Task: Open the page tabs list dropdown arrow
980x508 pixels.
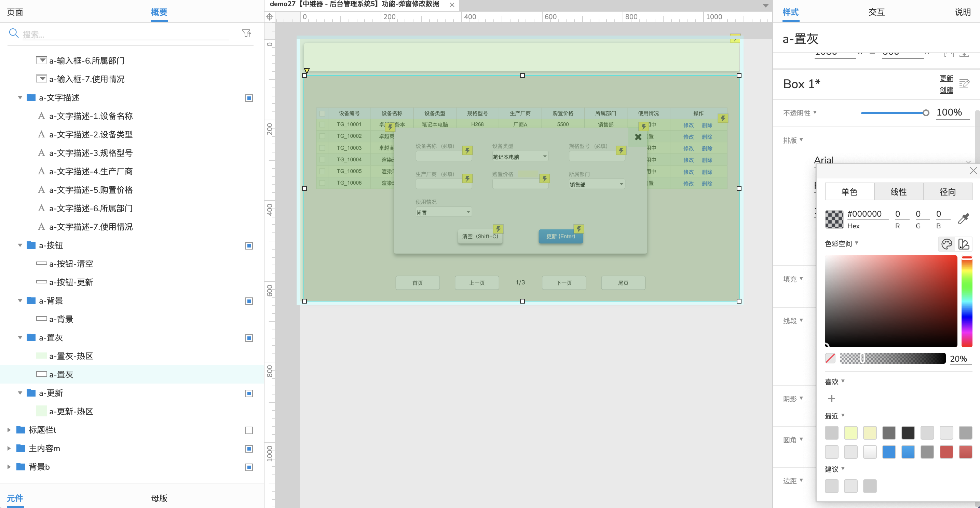Action: (x=765, y=6)
